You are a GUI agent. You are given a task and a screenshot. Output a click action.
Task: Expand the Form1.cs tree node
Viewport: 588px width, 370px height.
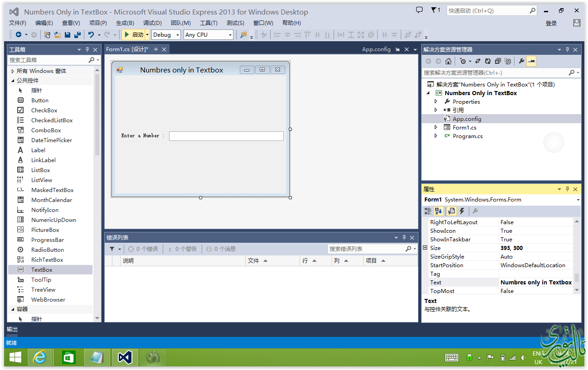click(x=436, y=128)
